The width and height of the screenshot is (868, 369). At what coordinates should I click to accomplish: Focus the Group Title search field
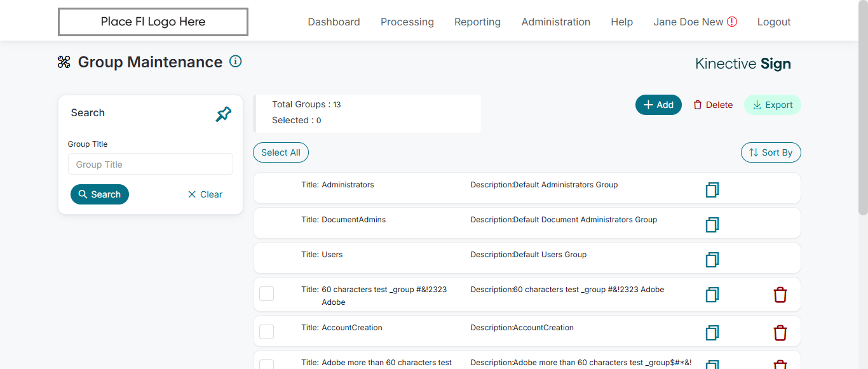coord(151,164)
